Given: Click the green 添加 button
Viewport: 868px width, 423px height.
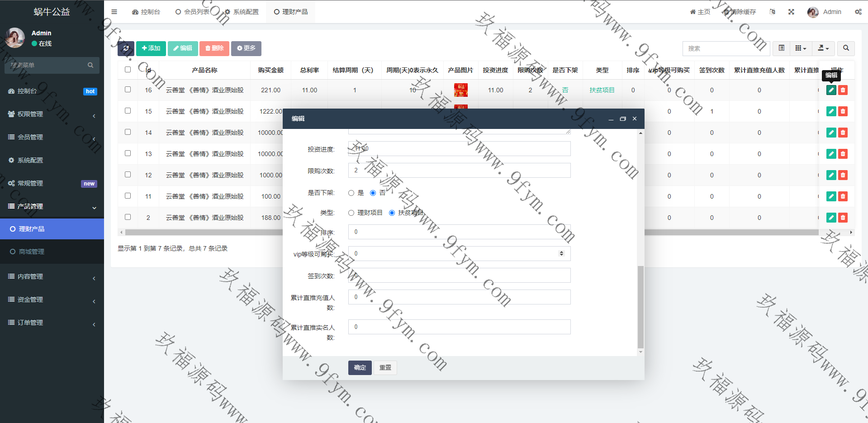Looking at the screenshot, I should (151, 48).
